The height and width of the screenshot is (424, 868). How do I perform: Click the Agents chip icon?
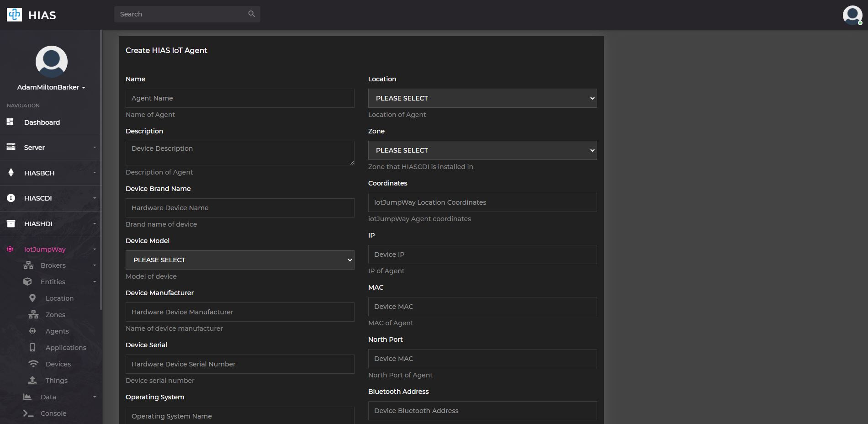tap(32, 331)
